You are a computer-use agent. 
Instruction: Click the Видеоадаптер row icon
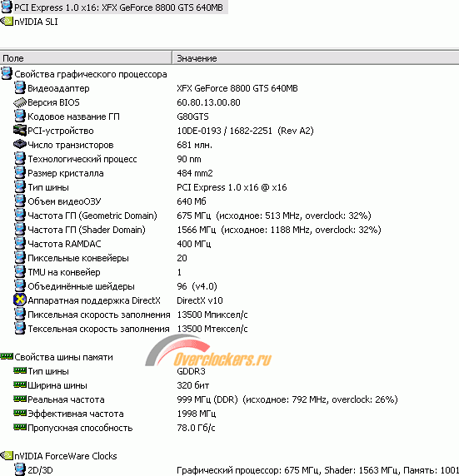[x=20, y=87]
